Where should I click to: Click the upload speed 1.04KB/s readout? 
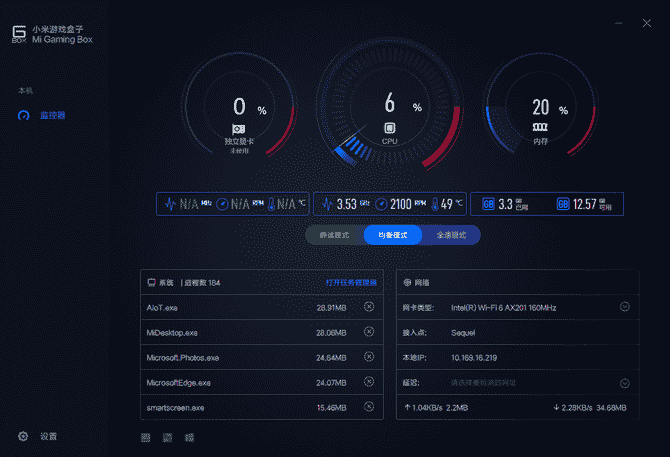[x=423, y=408]
